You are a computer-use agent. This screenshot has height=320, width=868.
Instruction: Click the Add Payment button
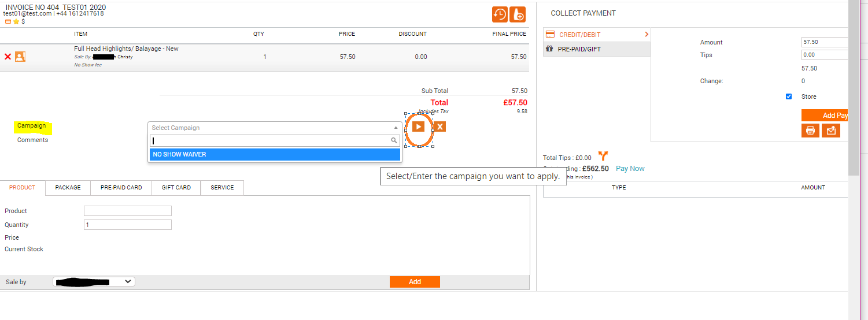825,116
